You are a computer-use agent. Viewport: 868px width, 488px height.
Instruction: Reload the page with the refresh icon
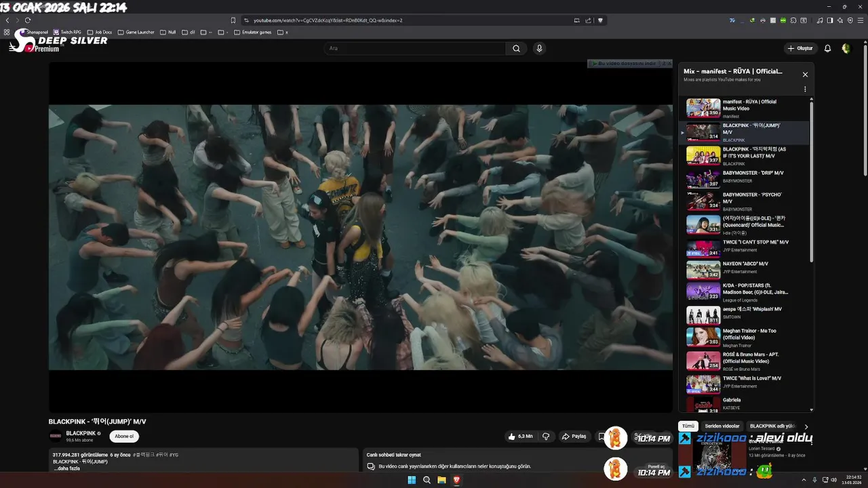click(x=28, y=20)
